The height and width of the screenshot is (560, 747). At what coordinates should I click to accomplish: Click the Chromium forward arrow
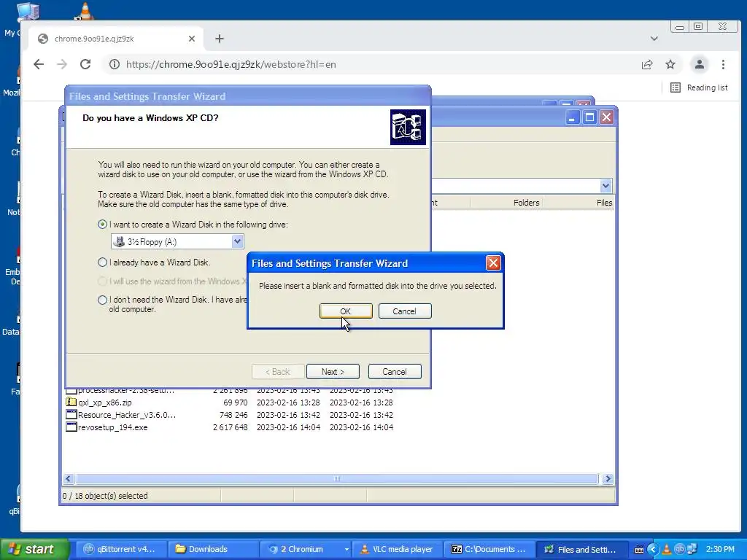click(62, 64)
